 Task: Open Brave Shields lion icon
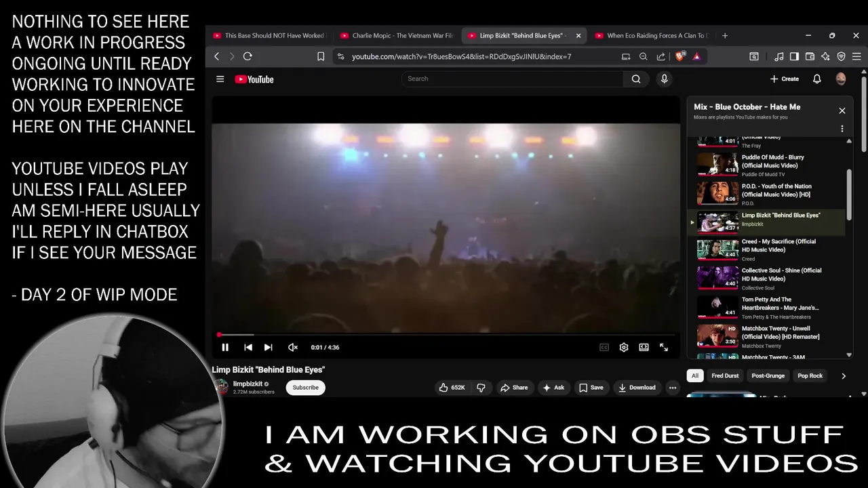[x=680, y=56]
